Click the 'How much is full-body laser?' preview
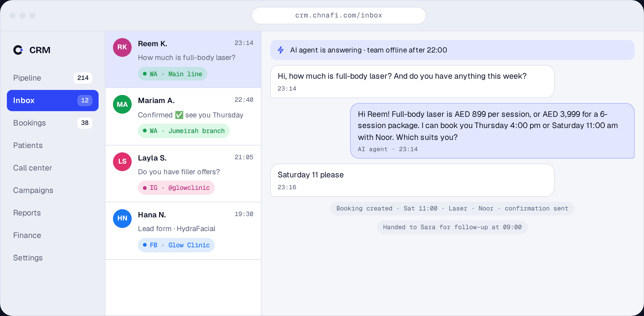Screen dimensions: 644x316 click(187, 58)
